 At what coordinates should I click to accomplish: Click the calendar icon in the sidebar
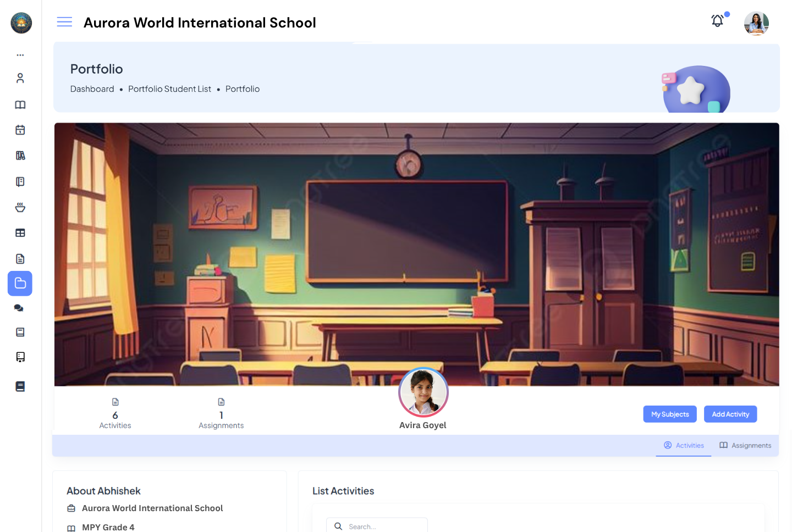click(x=20, y=130)
